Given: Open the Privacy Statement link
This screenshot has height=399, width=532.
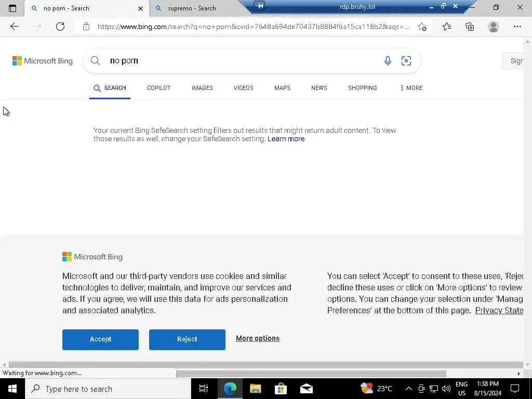Looking at the screenshot, I should 499,310.
